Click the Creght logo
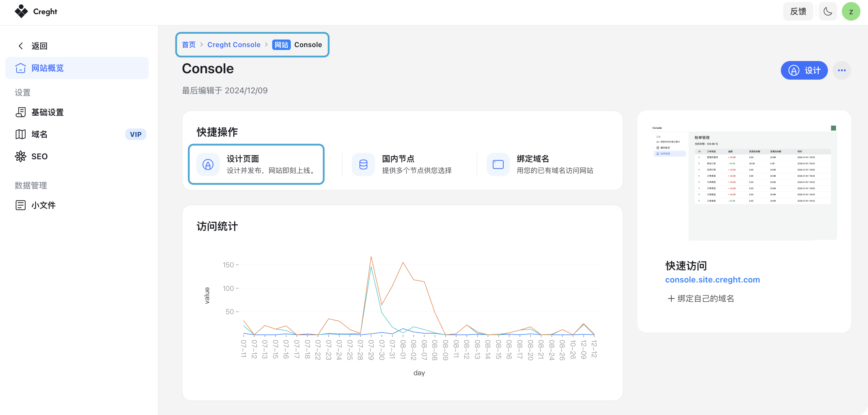 pos(36,11)
